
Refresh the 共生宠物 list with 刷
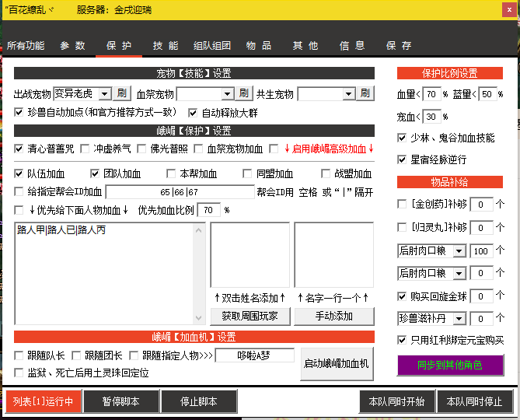(x=365, y=94)
